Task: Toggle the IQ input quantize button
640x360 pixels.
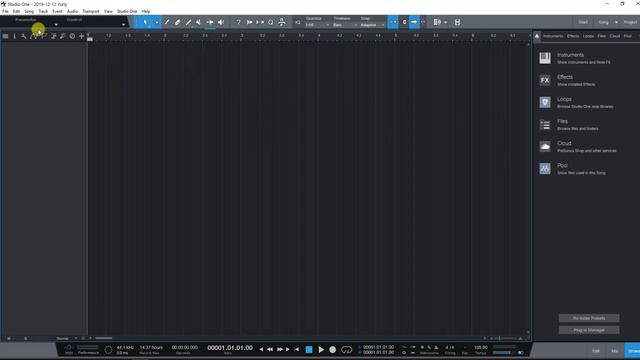Action: click(298, 22)
